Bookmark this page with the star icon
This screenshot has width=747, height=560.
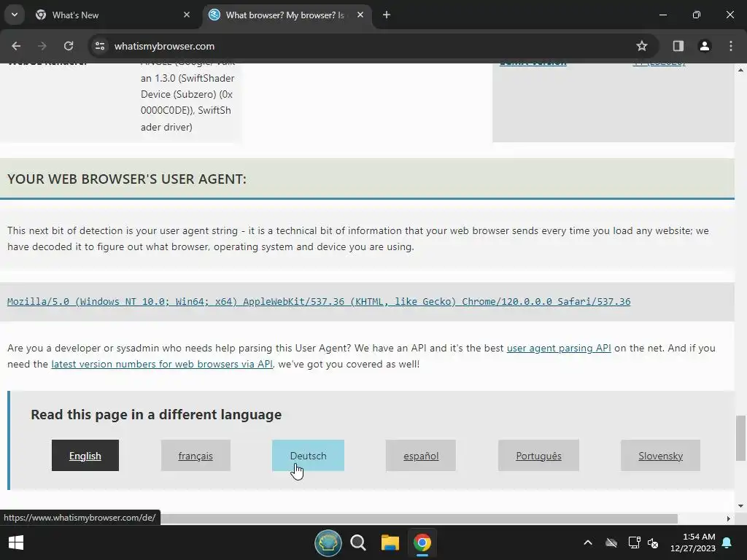(x=642, y=46)
